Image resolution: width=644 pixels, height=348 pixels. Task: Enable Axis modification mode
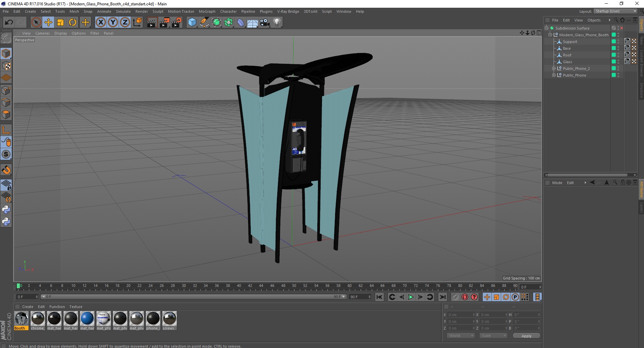pos(6,130)
